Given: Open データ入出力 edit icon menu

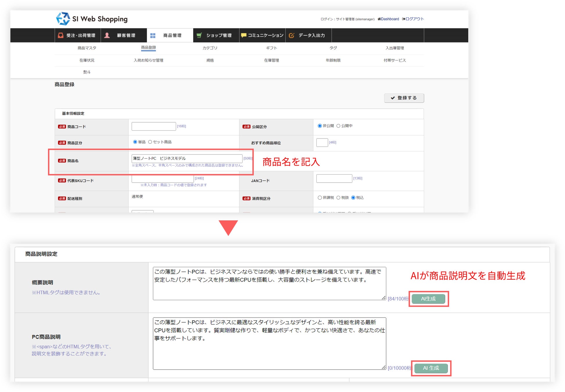Looking at the screenshot, I should pos(292,35).
